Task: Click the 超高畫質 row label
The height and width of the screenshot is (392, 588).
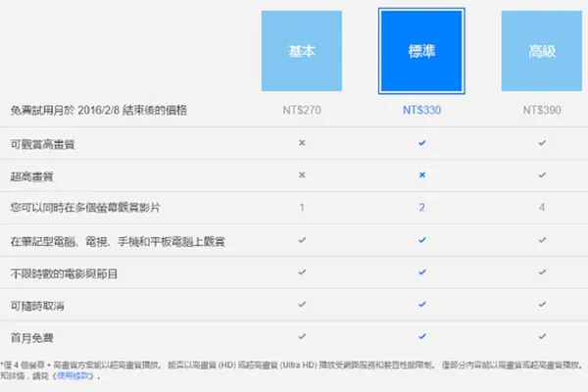Action: (32, 176)
